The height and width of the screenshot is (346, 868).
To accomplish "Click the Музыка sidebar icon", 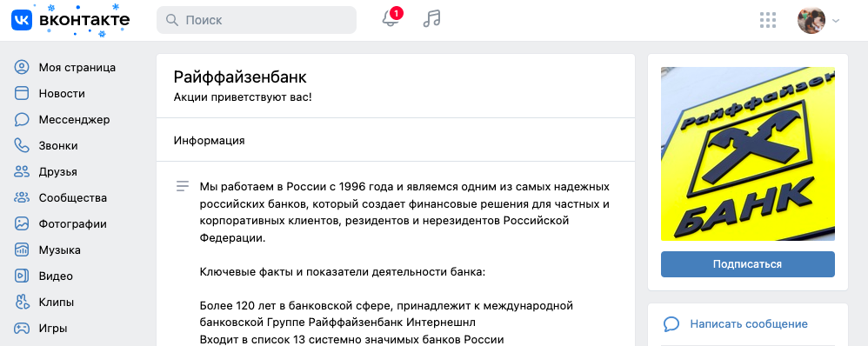I will coord(22,250).
